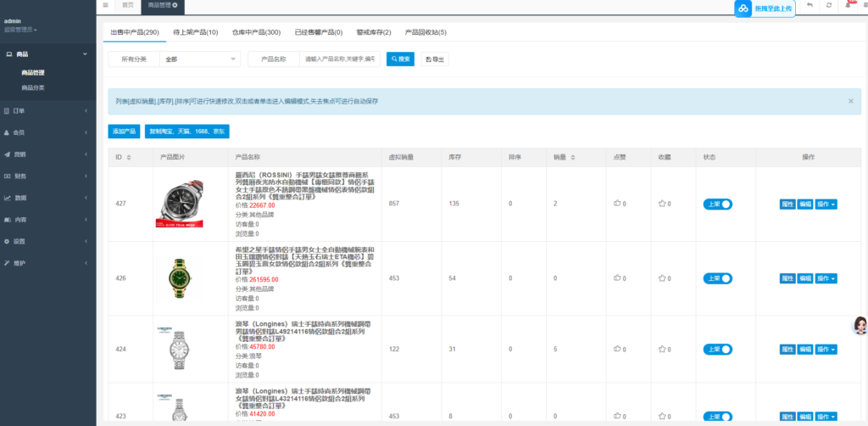
Task: Open the 超级管理员 user dropdown
Action: click(x=20, y=30)
